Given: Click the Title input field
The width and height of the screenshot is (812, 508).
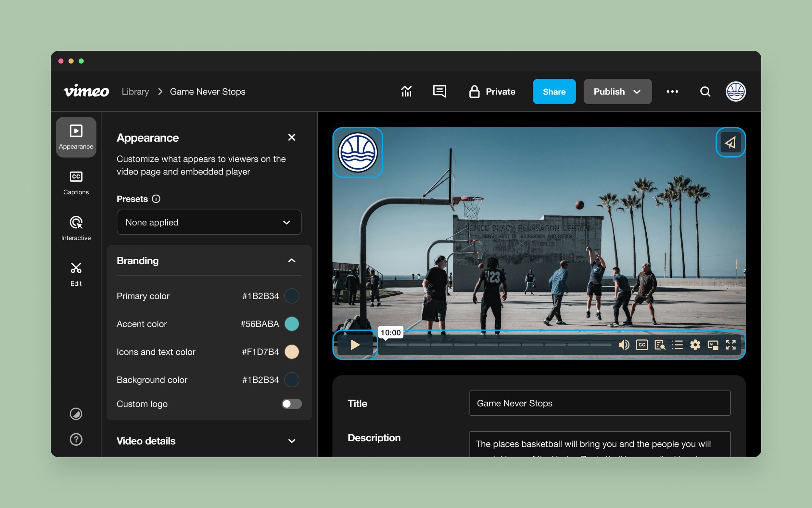Looking at the screenshot, I should pyautogui.click(x=600, y=403).
